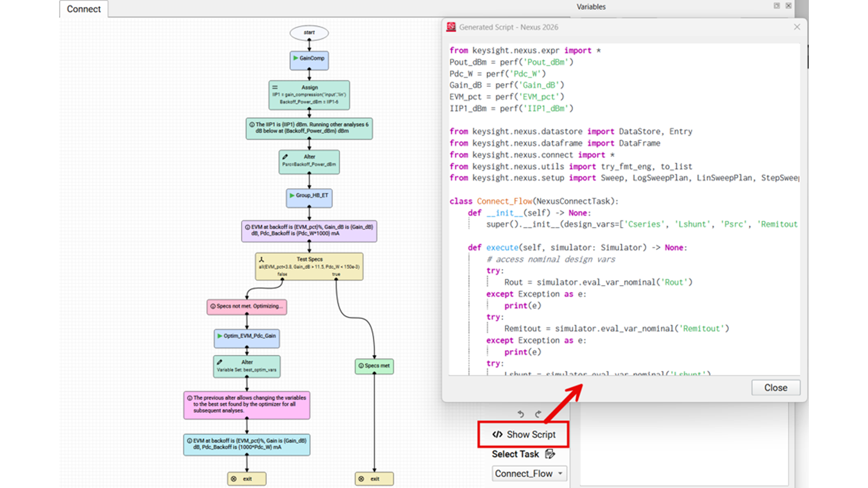The width and height of the screenshot is (868, 488).
Task: Select the green Specs met node
Action: [374, 366]
